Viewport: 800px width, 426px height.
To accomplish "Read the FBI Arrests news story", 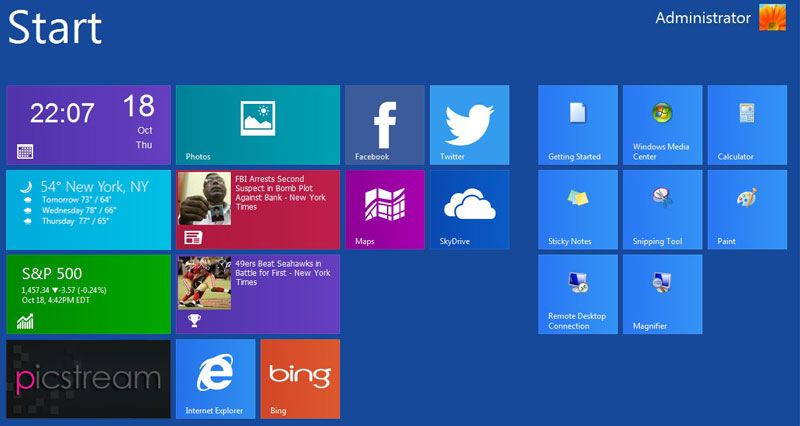I will [x=257, y=209].
